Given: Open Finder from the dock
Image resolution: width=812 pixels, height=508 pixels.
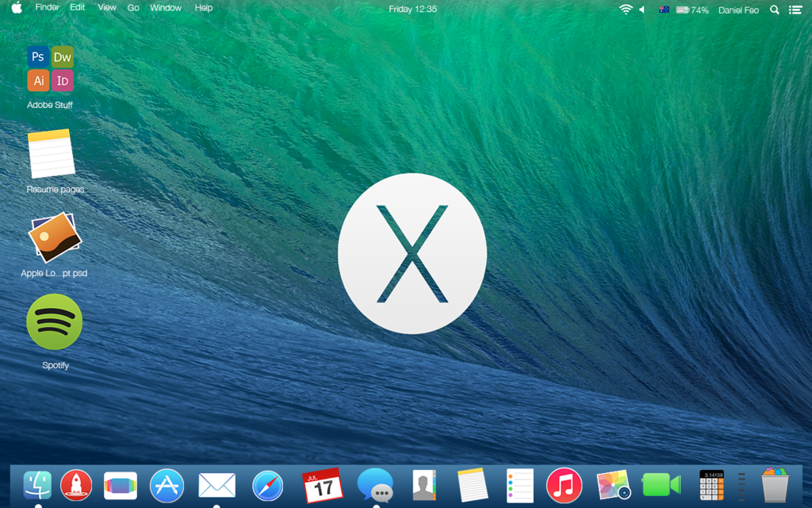Looking at the screenshot, I should coord(37,485).
